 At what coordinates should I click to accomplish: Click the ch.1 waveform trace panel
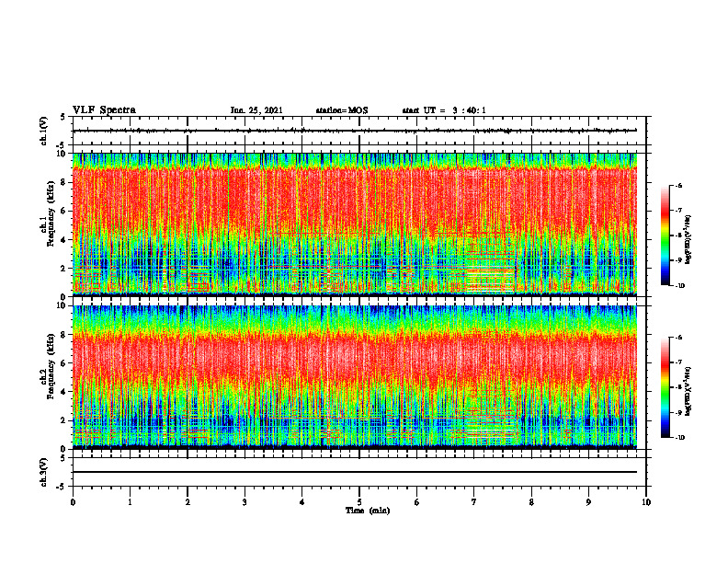point(359,131)
